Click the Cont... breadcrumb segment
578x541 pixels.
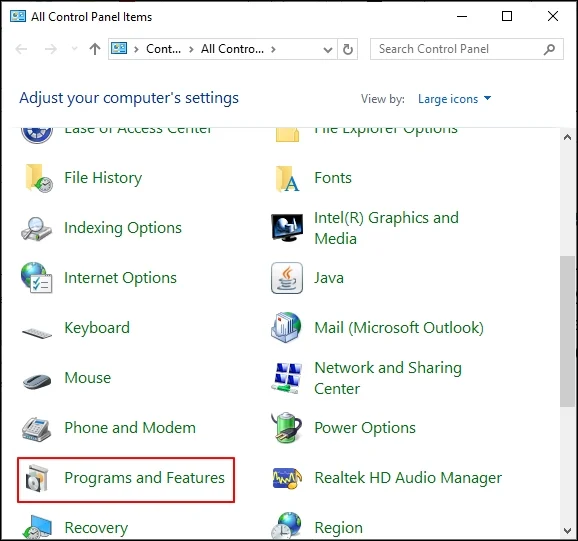[164, 49]
